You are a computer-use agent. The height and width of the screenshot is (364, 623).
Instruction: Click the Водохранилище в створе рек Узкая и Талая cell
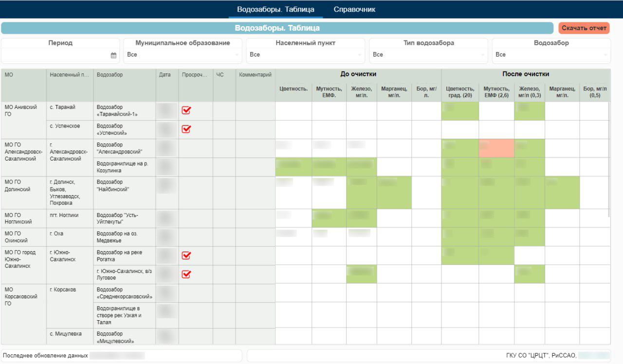pos(125,315)
